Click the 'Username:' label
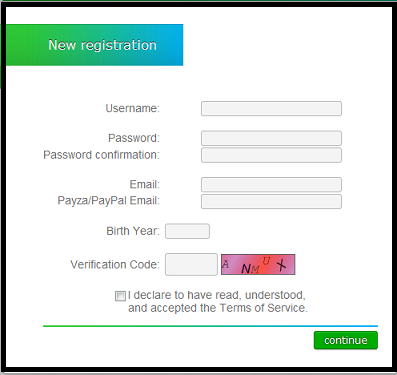Screen dimensions: 397x375 pyautogui.click(x=133, y=108)
